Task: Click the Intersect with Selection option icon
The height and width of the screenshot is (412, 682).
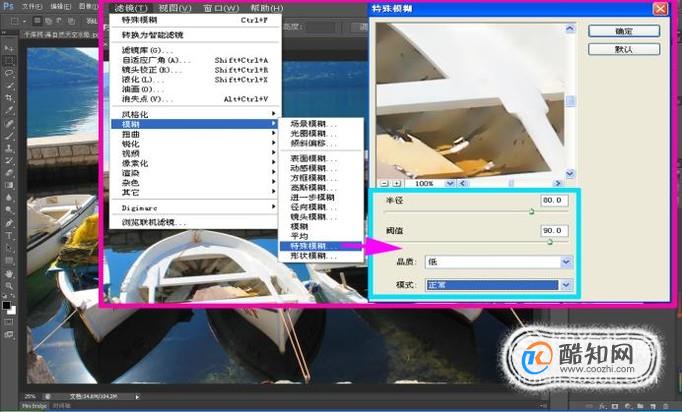Action: 70,20
